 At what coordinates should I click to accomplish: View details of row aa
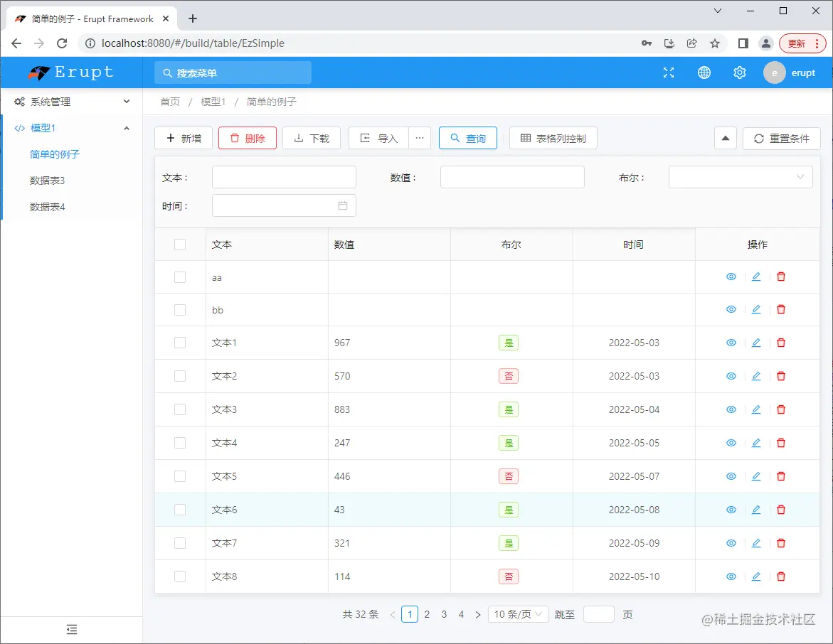(731, 277)
